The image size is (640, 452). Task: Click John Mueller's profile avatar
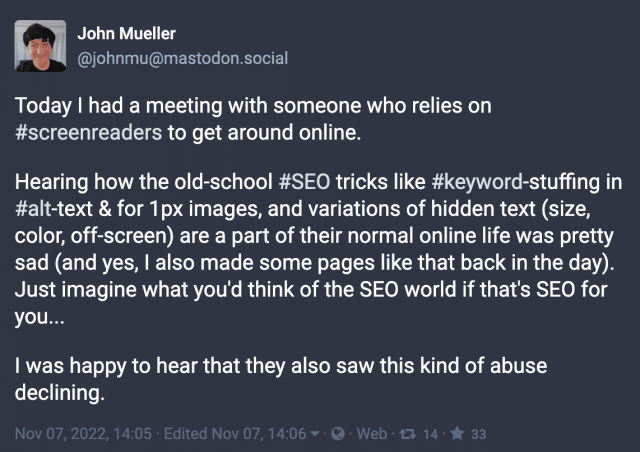coord(41,46)
